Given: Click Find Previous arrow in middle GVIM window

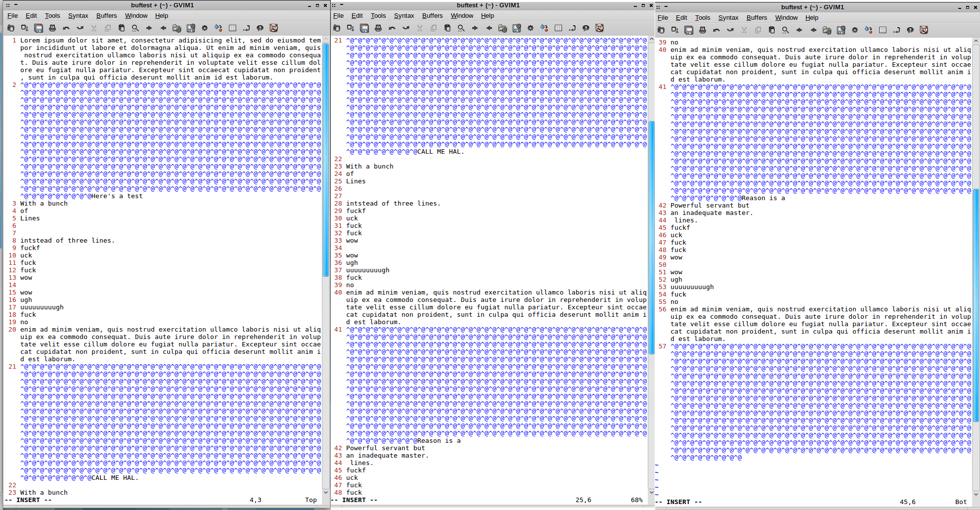Looking at the screenshot, I should (x=489, y=28).
